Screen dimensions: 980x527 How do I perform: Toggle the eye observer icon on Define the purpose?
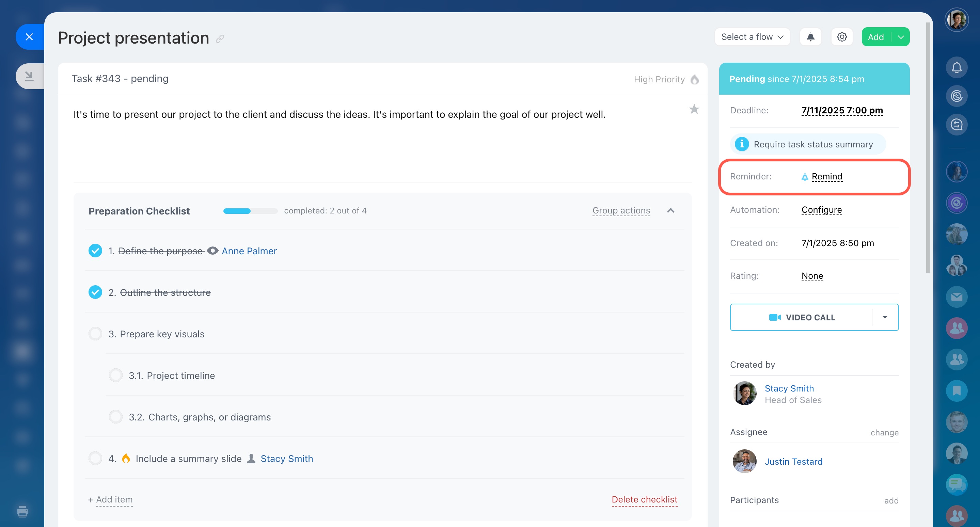213,251
